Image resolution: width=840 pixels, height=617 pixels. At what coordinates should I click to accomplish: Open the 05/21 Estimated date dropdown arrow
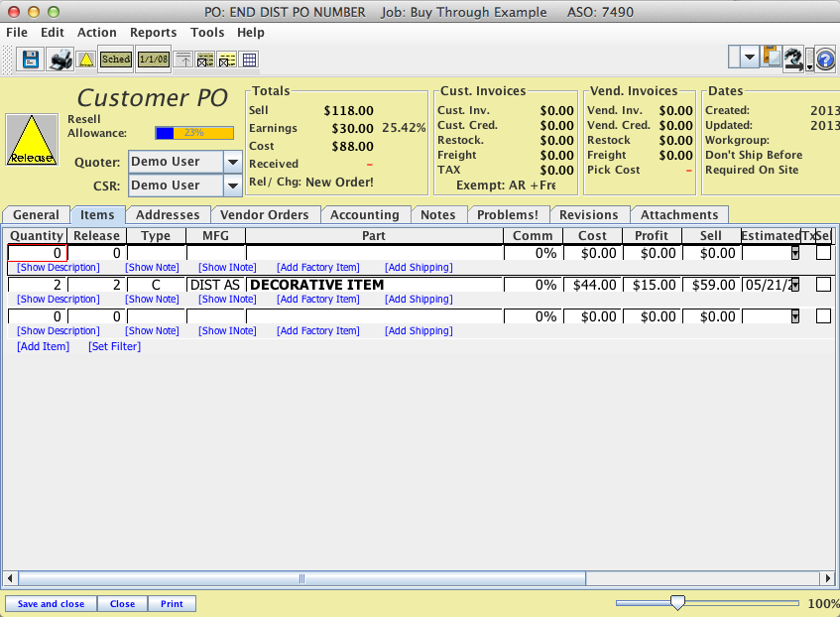(x=795, y=285)
